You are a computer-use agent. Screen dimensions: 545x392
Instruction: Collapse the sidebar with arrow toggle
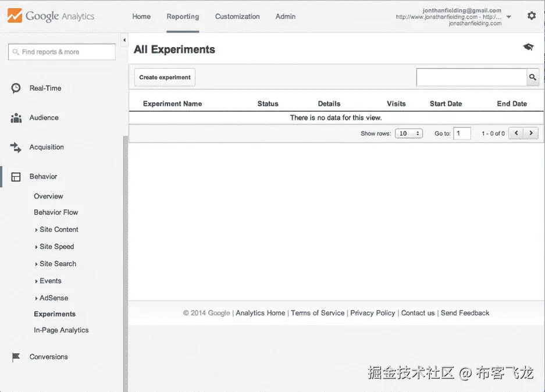[x=124, y=40]
